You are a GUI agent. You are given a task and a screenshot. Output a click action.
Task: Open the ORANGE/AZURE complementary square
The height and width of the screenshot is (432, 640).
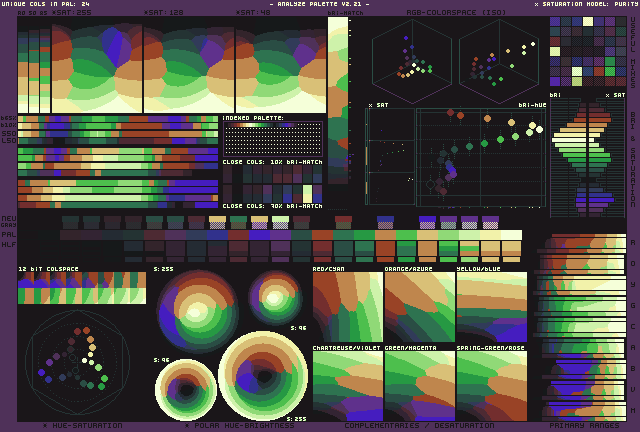click(x=420, y=307)
